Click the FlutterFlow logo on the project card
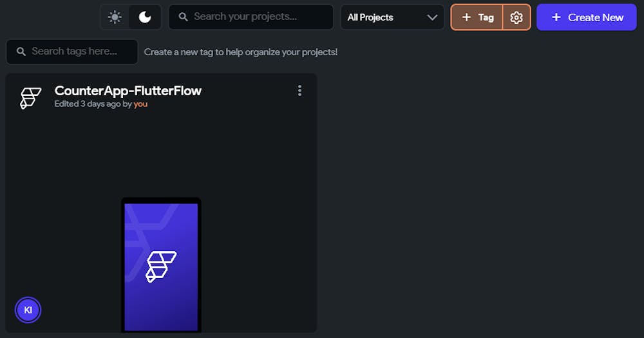The image size is (644, 338). 30,98
